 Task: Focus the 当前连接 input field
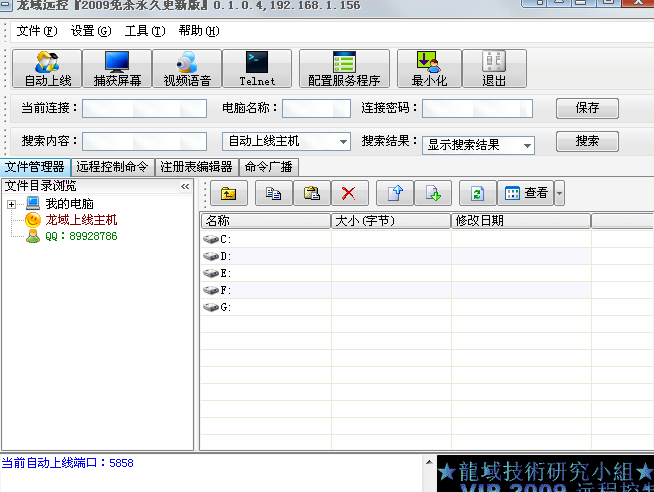coord(144,108)
